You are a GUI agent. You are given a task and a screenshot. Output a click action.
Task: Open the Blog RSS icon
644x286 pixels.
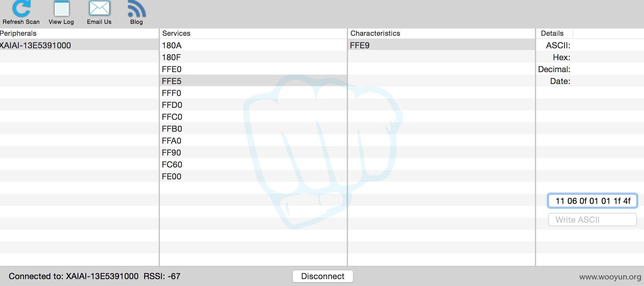coord(137,9)
